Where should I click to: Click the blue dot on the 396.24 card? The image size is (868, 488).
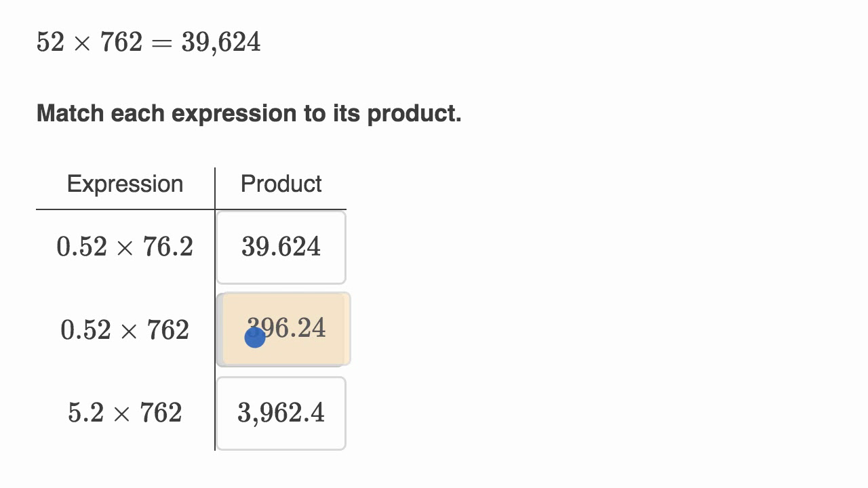255,338
